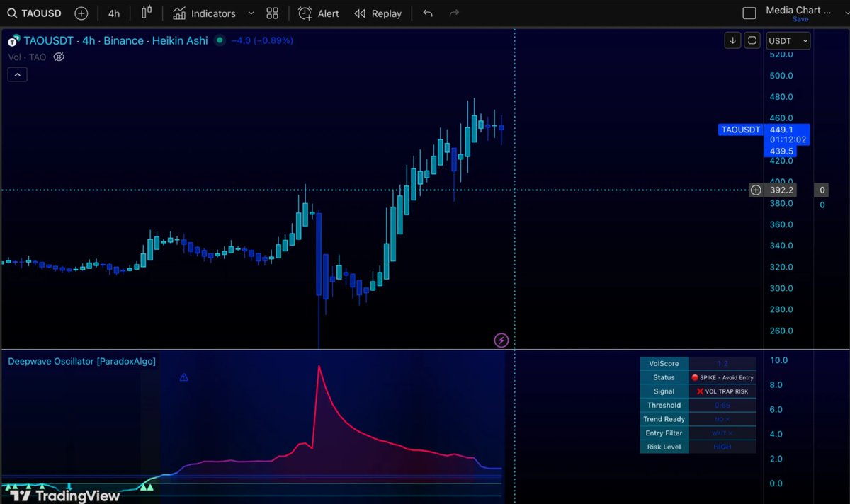Open the layout templates grid icon

point(272,13)
